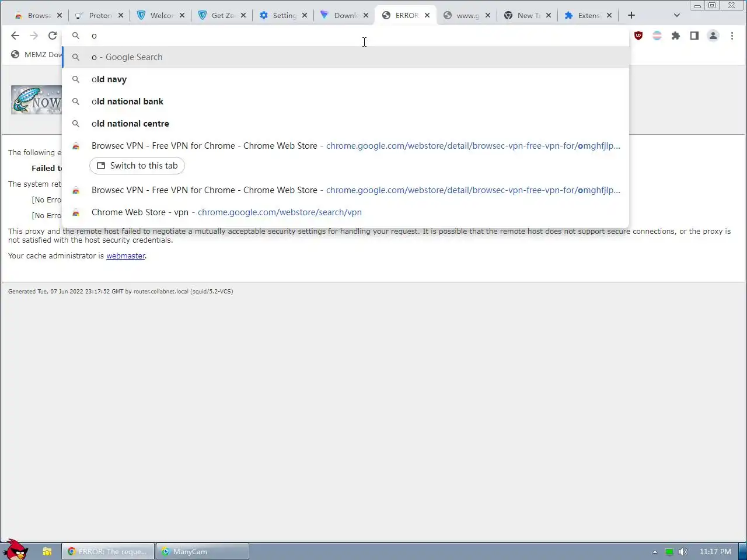Open the uBlock Origin extension icon
The image size is (747, 560).
click(x=638, y=36)
